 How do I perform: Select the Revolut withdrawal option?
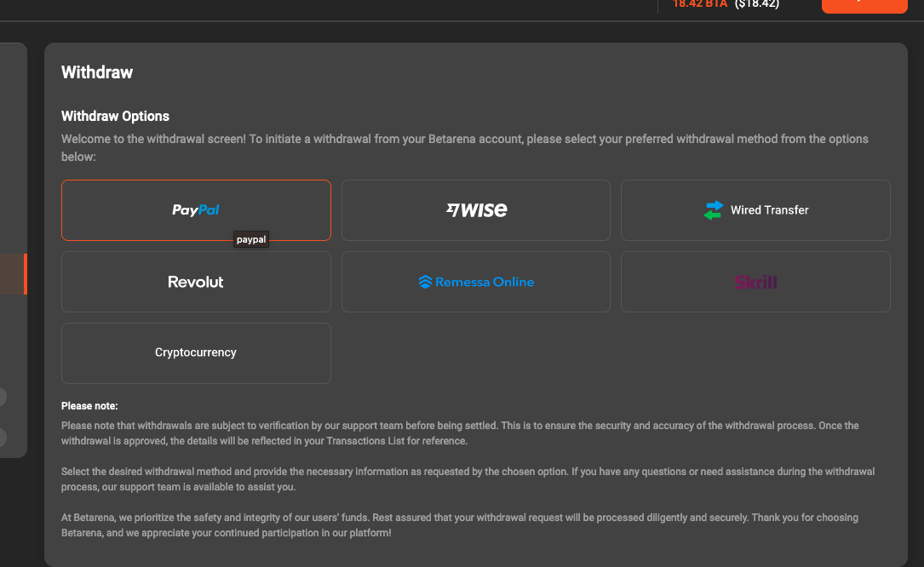point(196,282)
